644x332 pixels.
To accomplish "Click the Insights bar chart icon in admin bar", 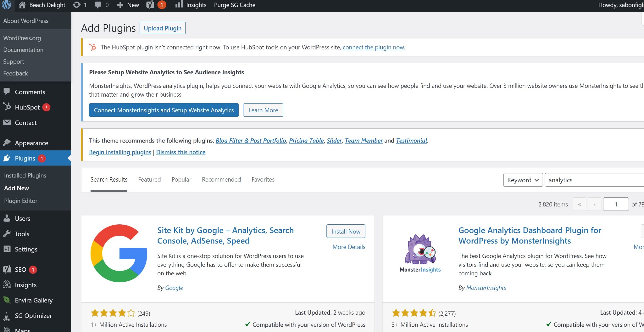I will pyautogui.click(x=179, y=4).
